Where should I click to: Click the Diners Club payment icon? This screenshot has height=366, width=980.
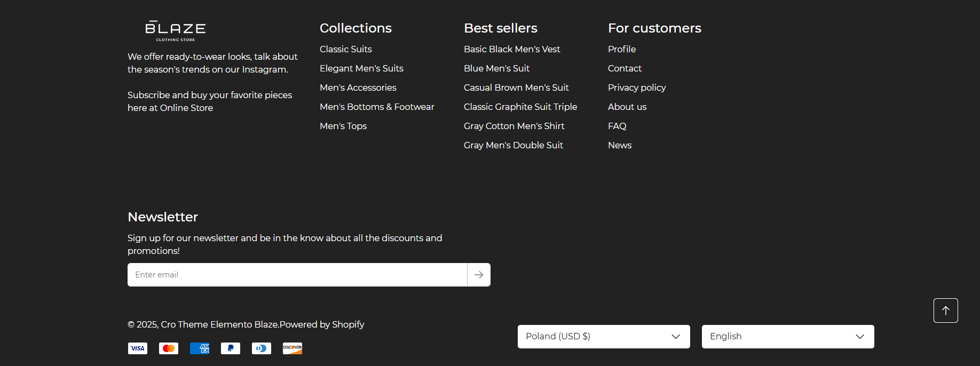coord(262,348)
